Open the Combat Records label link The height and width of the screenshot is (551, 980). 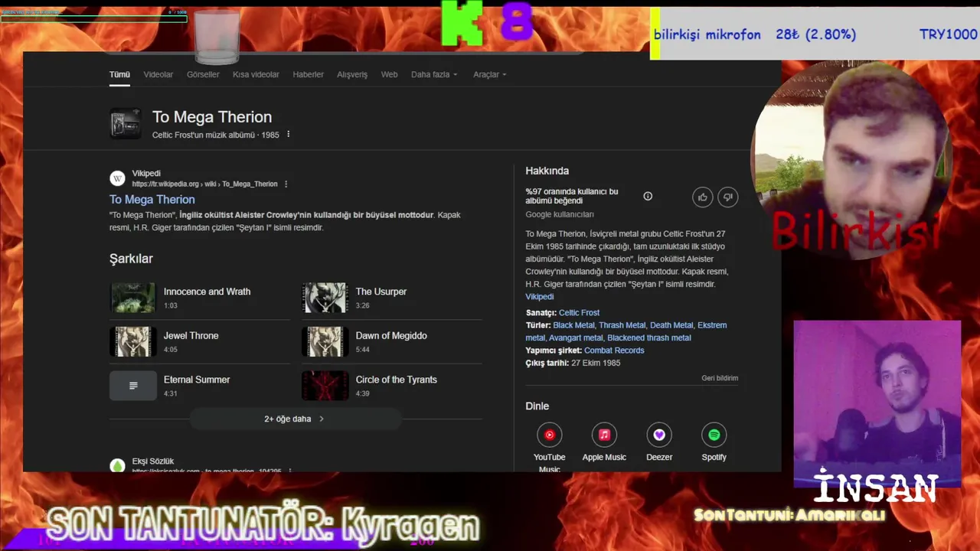click(x=614, y=350)
